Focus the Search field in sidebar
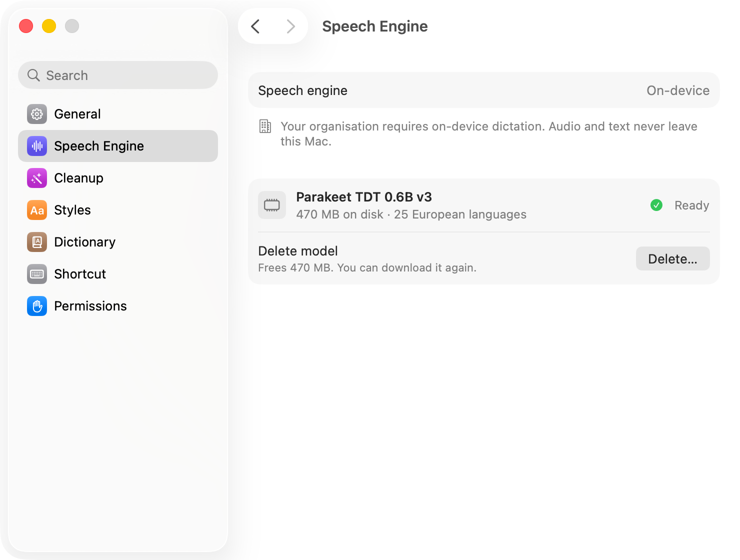 coord(118,75)
